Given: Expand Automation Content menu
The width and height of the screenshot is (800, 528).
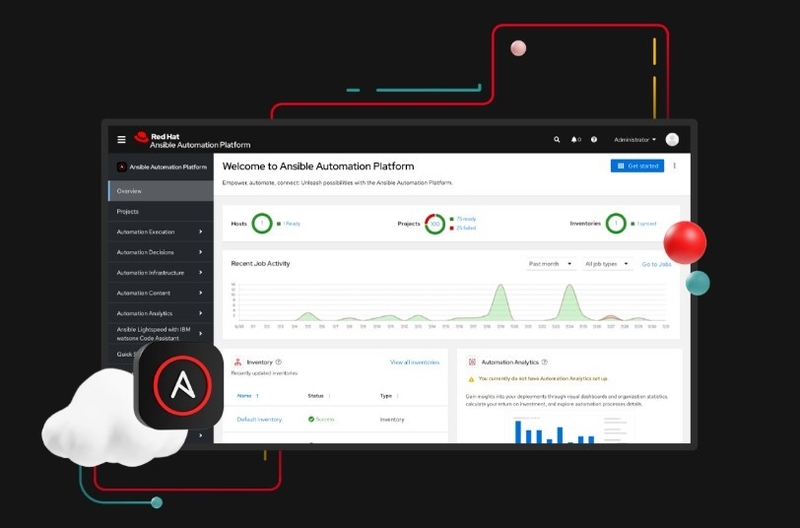Looking at the screenshot, I should 160,293.
